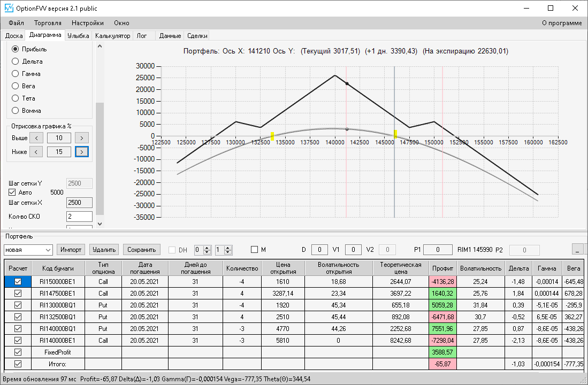The width and height of the screenshot is (588, 385).
Task: Click the settings panel vertical scrollbar thumb
Action: 100,159
